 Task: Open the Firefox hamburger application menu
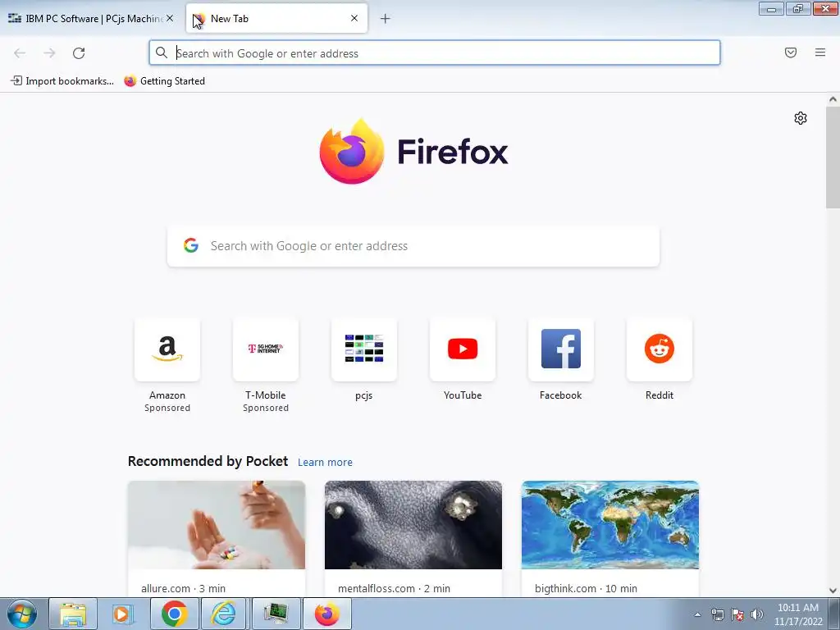pos(820,52)
